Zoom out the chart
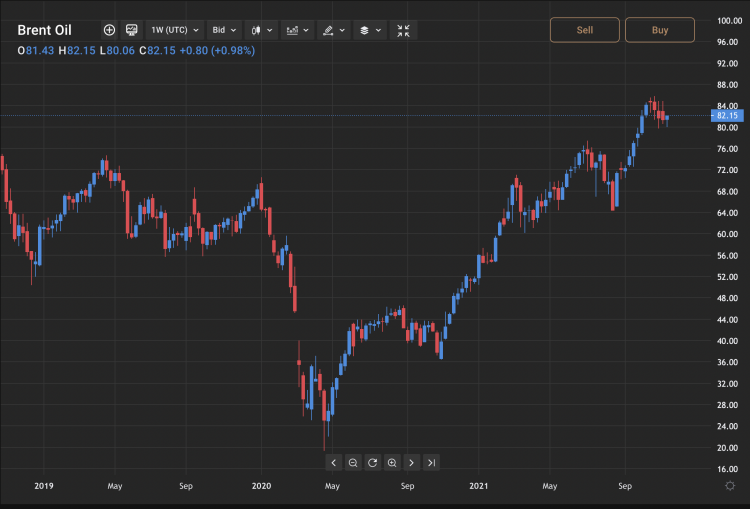The width and height of the screenshot is (750, 509). [353, 463]
